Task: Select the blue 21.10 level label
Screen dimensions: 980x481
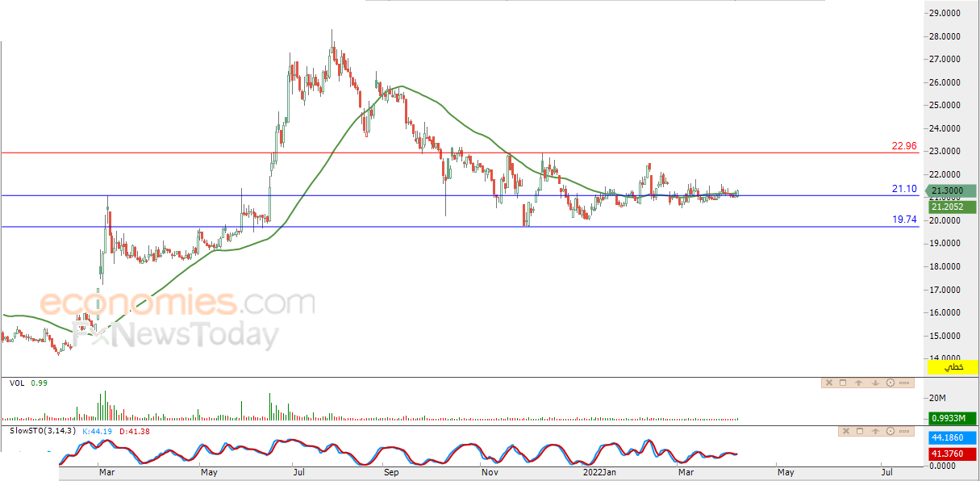Action: pos(904,189)
